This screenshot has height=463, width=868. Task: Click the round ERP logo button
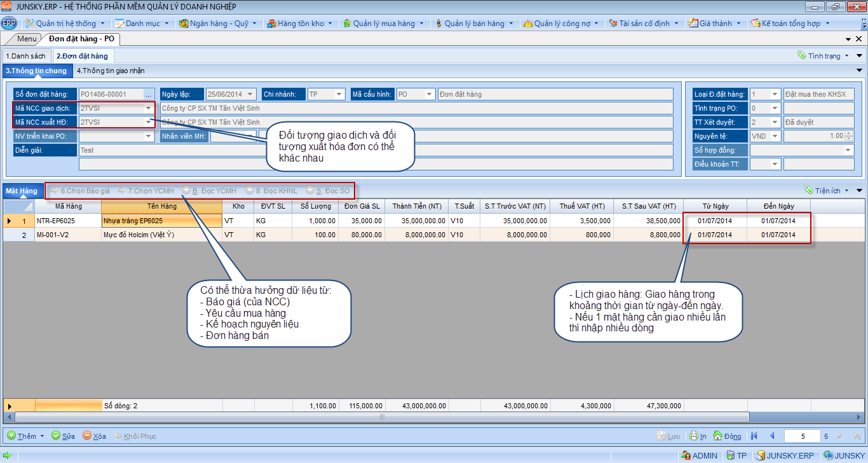click(9, 24)
